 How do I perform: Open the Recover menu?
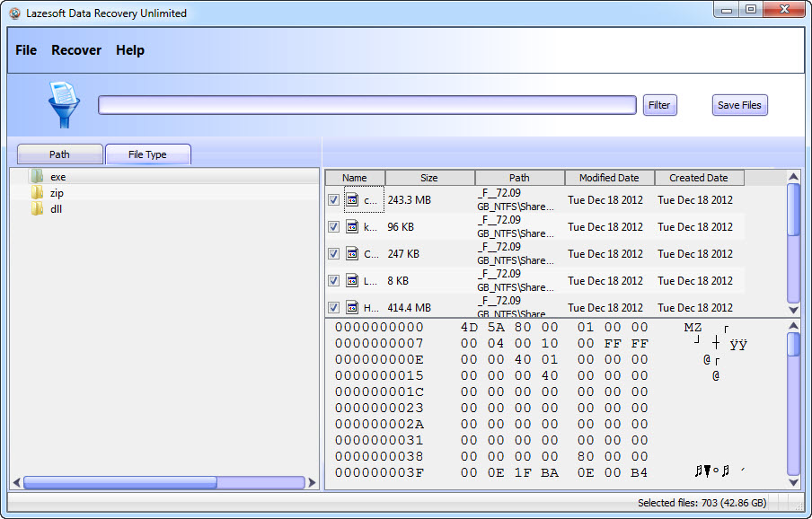click(76, 50)
